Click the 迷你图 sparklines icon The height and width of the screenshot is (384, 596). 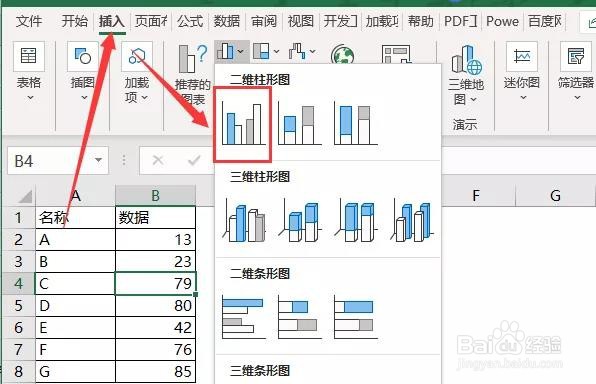coord(522,56)
